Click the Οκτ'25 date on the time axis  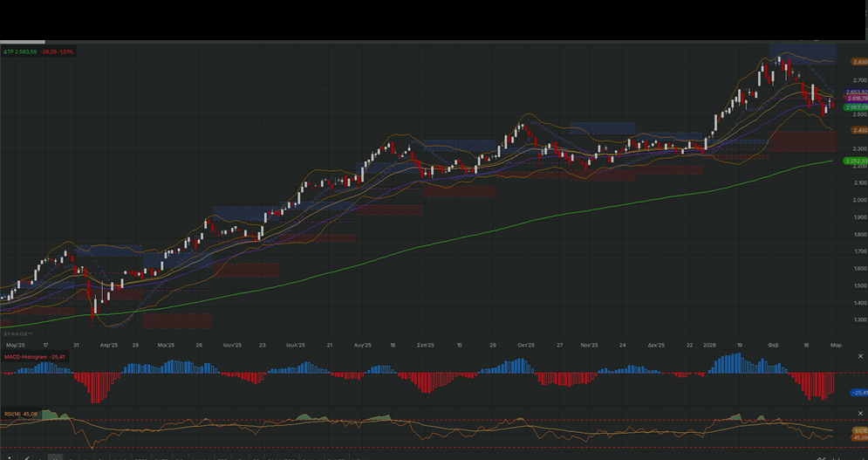[x=526, y=345]
